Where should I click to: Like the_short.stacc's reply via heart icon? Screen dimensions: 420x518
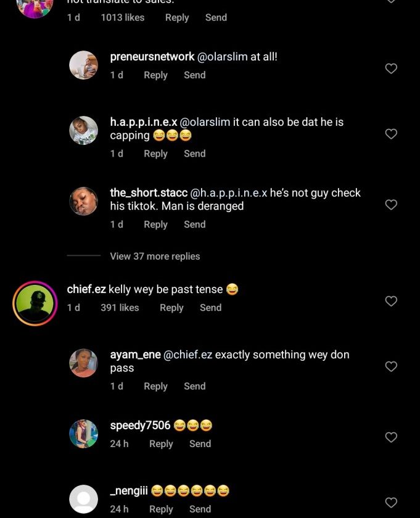coord(391,204)
